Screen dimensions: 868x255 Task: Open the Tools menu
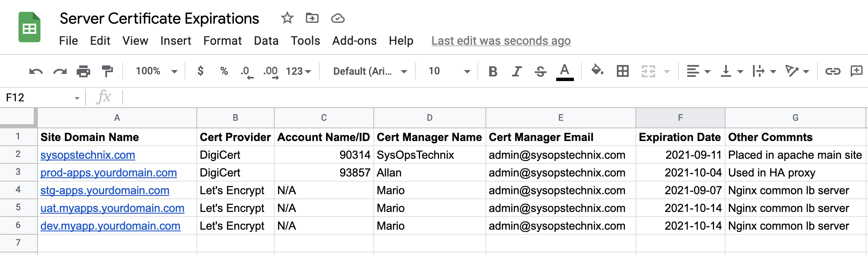[305, 41]
